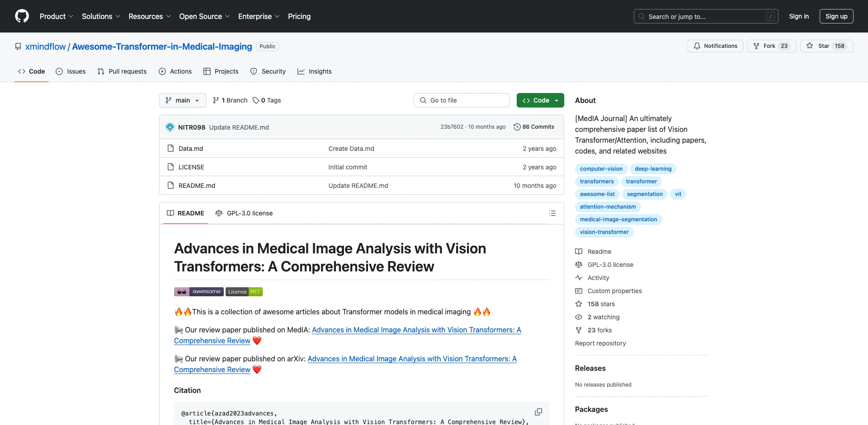Switch to the Projects tab
Viewport: 868px width, 425px height.
click(x=221, y=71)
